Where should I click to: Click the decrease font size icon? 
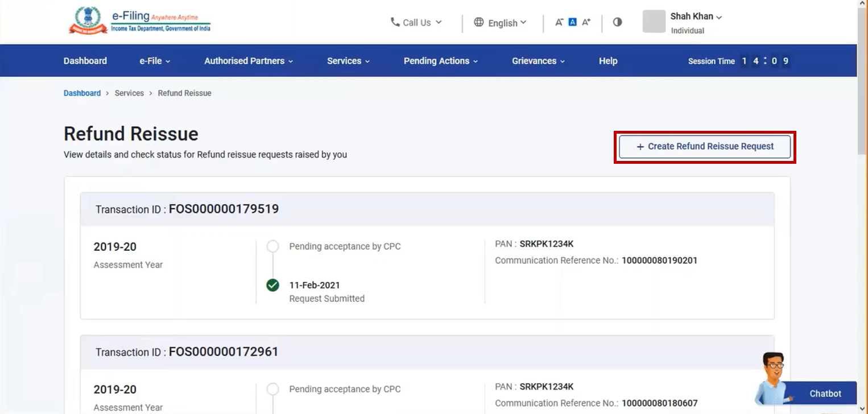(x=560, y=22)
